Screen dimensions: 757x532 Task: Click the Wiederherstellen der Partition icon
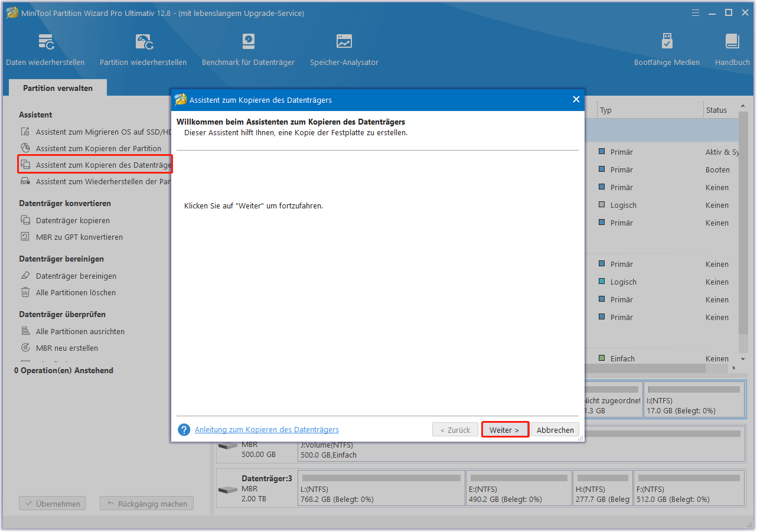pos(25,181)
